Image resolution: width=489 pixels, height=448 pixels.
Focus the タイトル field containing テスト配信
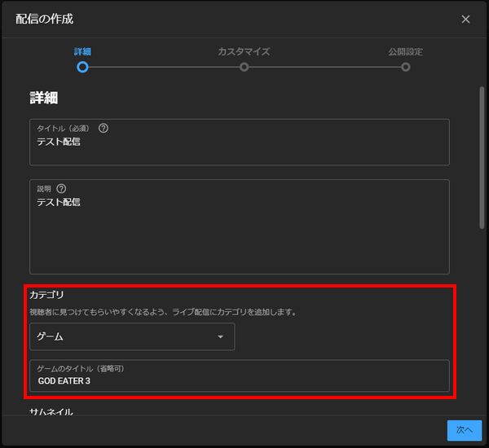239,142
